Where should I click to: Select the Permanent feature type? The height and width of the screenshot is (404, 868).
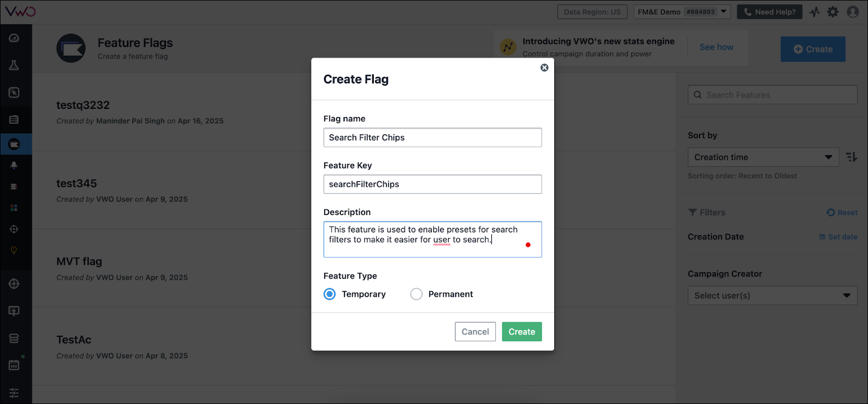[416, 294]
